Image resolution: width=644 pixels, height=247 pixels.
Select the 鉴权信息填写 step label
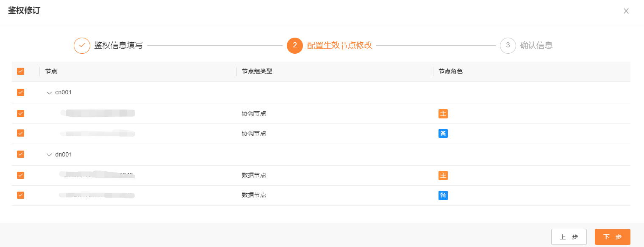[x=118, y=45]
